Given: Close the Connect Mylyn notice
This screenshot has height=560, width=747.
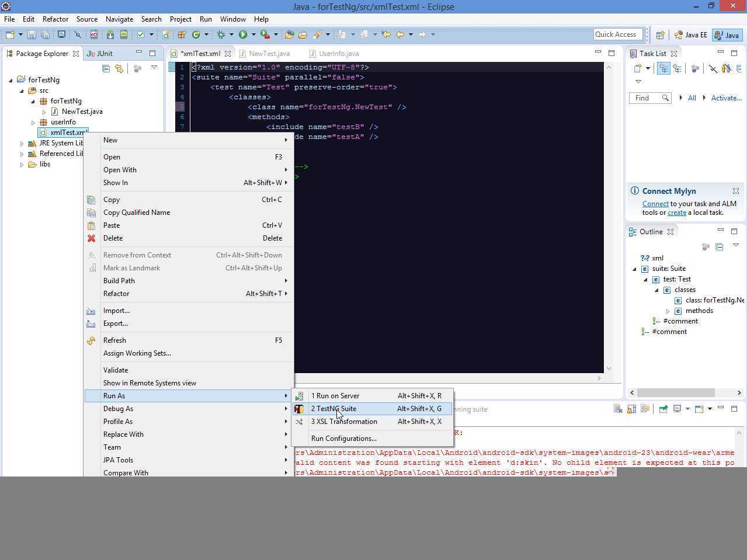Looking at the screenshot, I should (736, 191).
